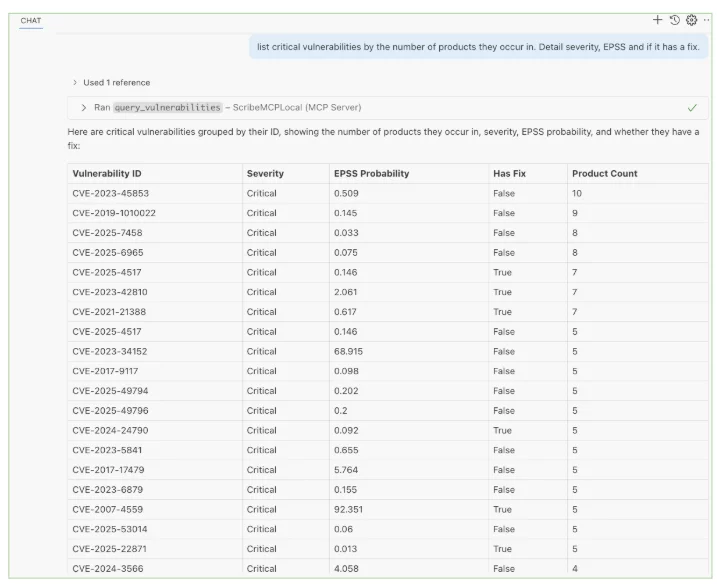Click Has Fix column header

(x=509, y=173)
